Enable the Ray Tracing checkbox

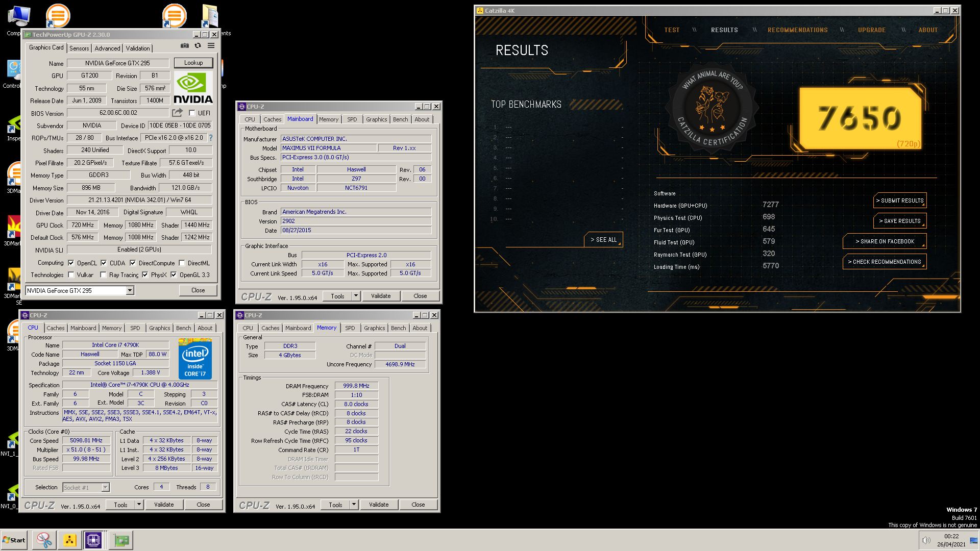[x=103, y=275]
